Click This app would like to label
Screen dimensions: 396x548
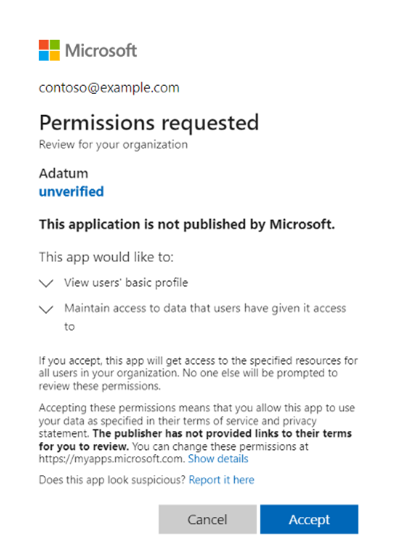point(106,257)
